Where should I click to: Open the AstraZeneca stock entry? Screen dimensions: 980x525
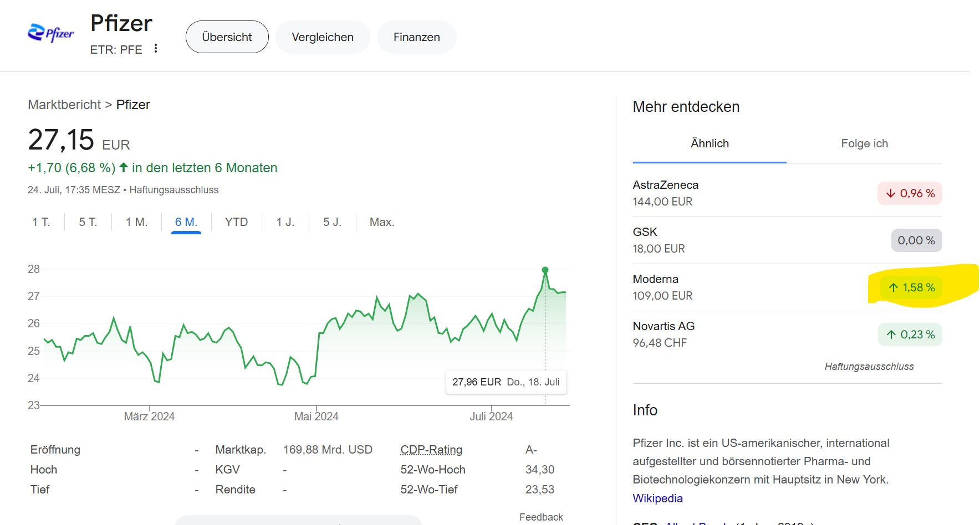(787, 193)
